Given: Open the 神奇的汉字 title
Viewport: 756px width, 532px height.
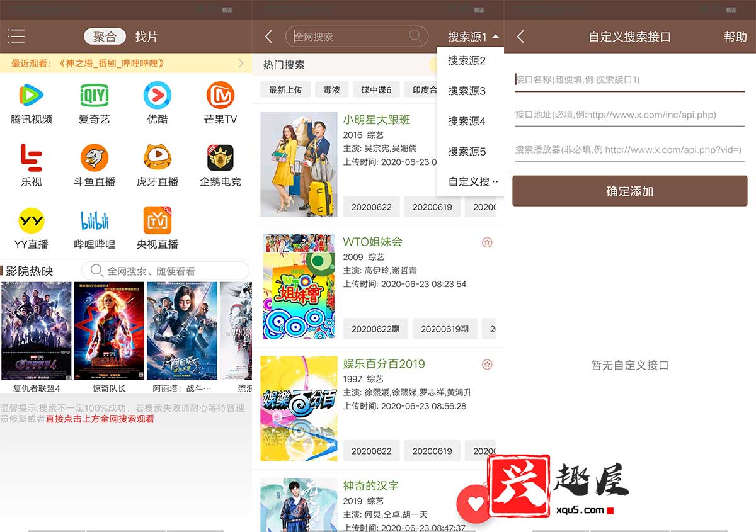Looking at the screenshot, I should click(x=370, y=486).
